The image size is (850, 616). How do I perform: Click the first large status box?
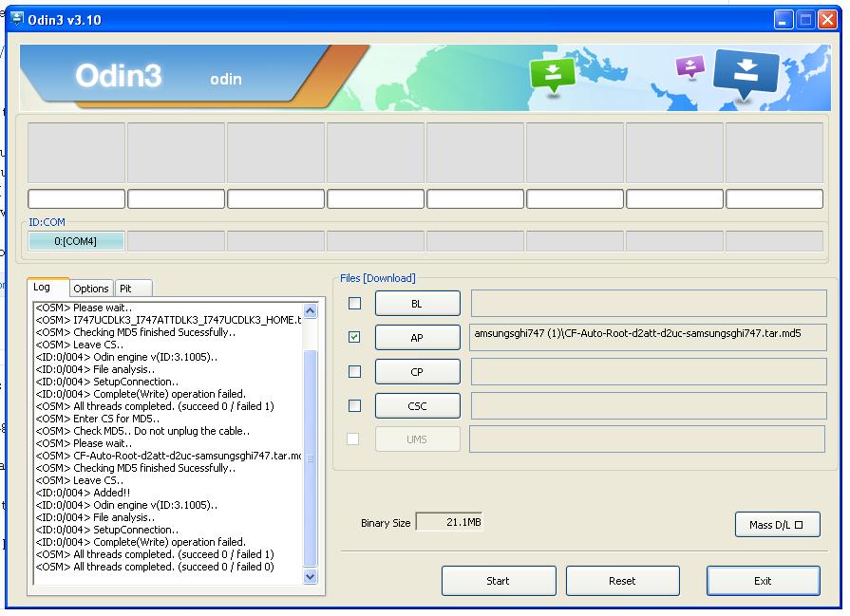click(76, 153)
